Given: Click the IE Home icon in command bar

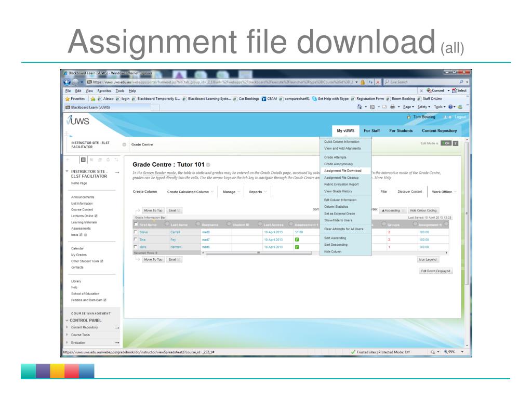Looking at the screenshot, I should (x=360, y=107).
